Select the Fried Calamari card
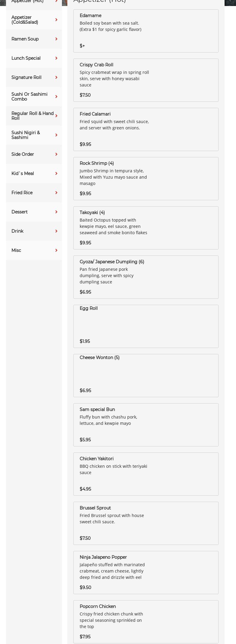 point(146,129)
